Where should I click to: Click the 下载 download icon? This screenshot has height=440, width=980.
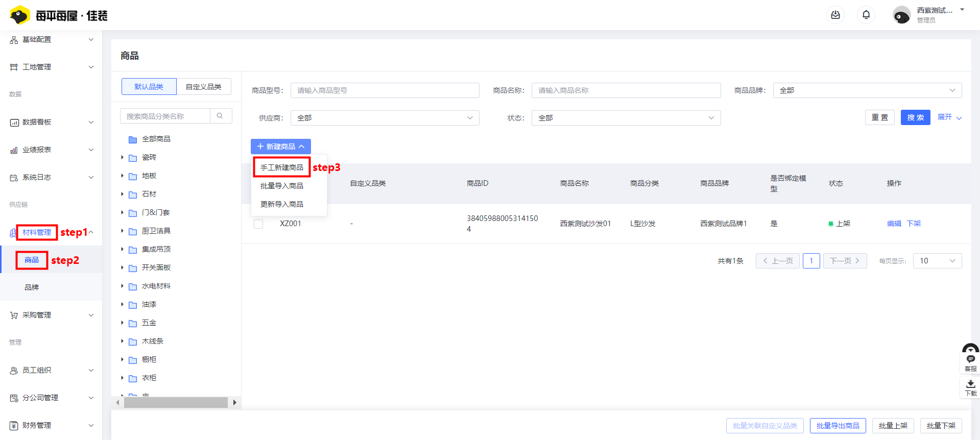(x=971, y=387)
